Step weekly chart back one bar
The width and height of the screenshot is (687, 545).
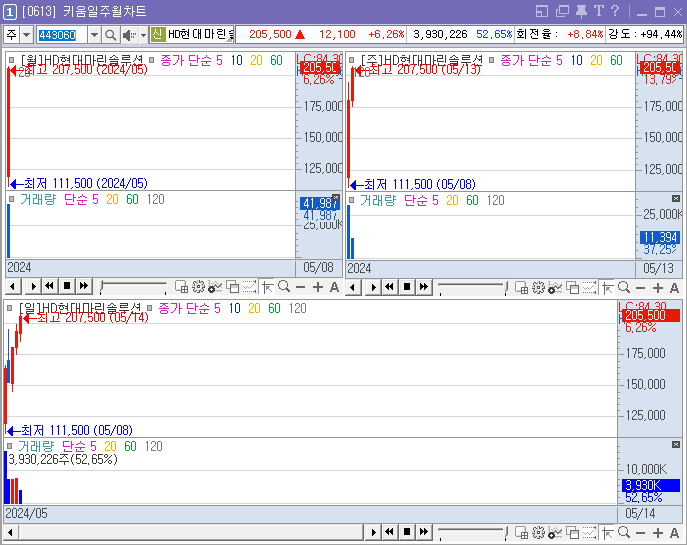tap(353, 287)
